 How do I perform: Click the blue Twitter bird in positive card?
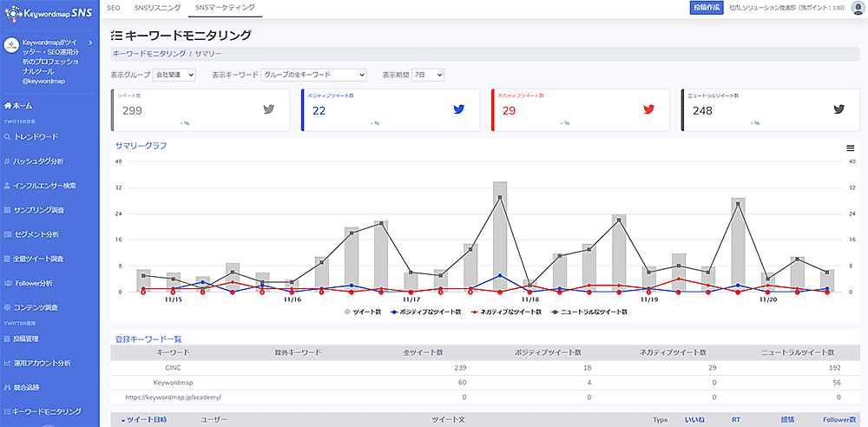tap(458, 109)
